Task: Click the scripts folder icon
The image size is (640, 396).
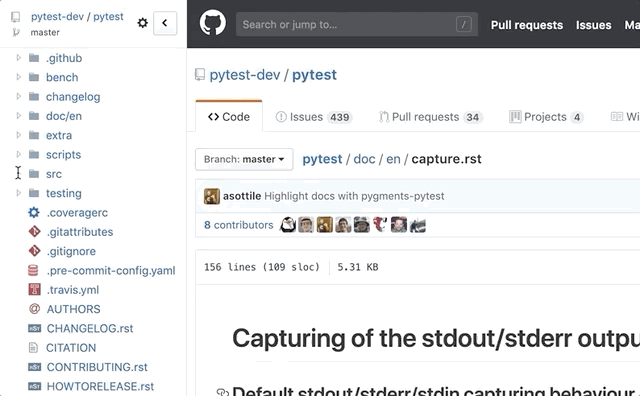Action: [x=34, y=154]
